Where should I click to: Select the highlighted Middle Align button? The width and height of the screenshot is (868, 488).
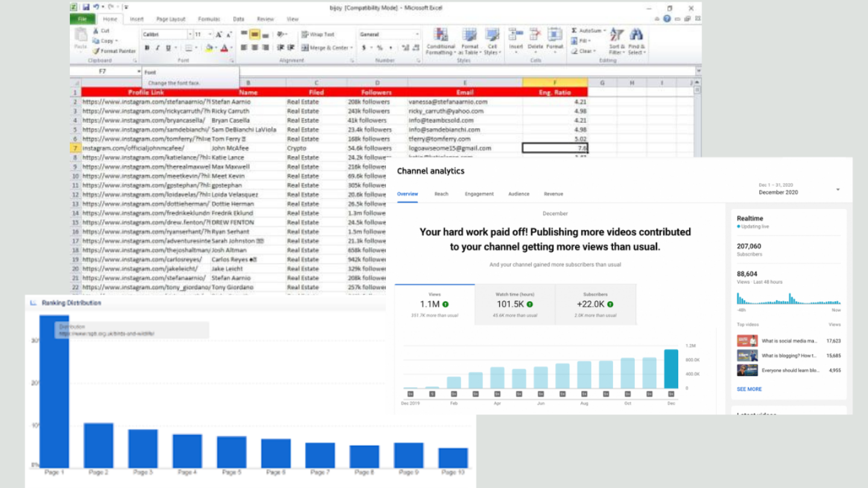coord(254,34)
